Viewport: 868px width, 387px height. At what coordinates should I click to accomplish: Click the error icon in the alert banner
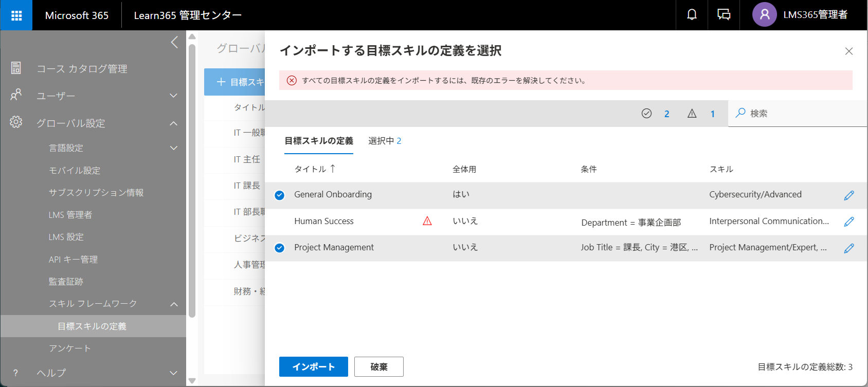[292, 81]
